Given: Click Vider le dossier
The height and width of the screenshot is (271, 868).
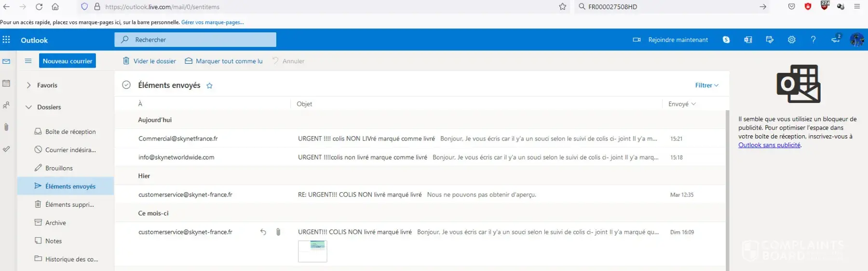Looking at the screenshot, I should click(x=149, y=61).
